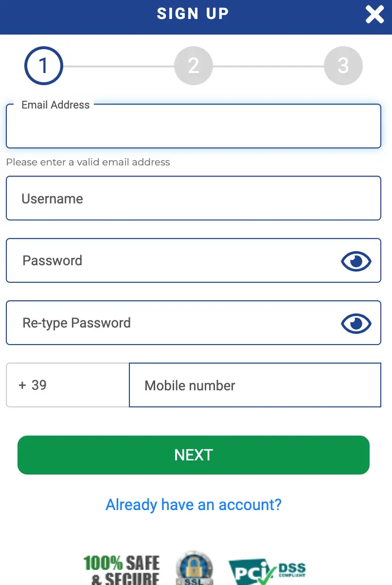
Task: Go to step 3 circle of signup
Action: 343,66
